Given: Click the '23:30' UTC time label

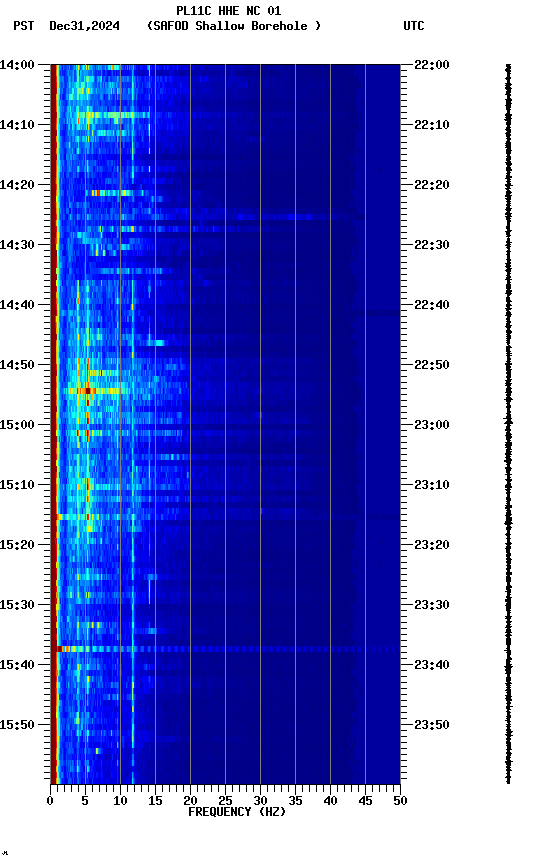Looking at the screenshot, I should click(x=432, y=605).
